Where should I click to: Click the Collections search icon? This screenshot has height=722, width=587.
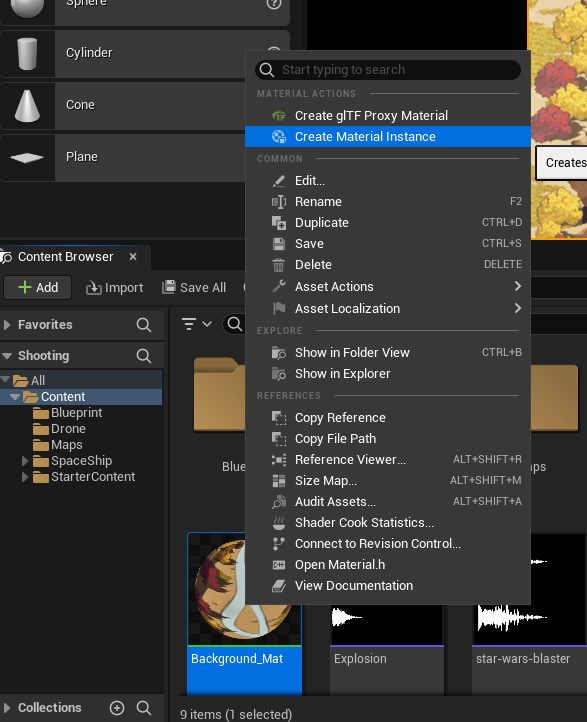[144, 708]
